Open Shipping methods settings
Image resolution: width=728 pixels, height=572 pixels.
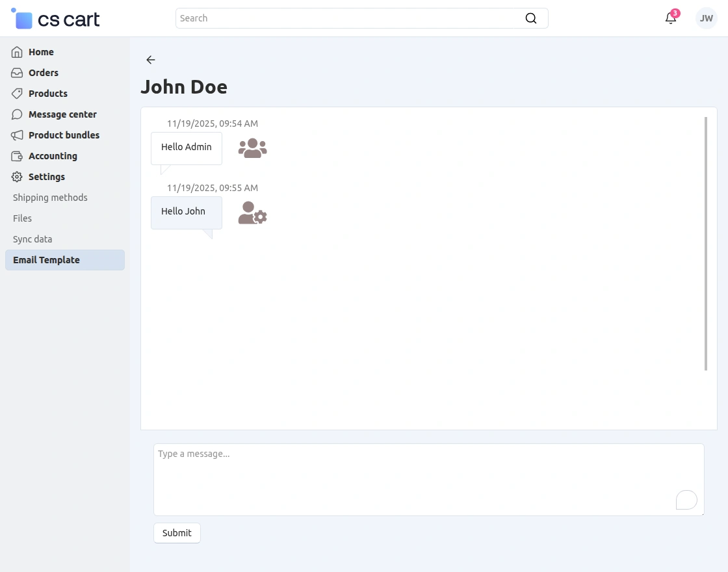(x=50, y=198)
